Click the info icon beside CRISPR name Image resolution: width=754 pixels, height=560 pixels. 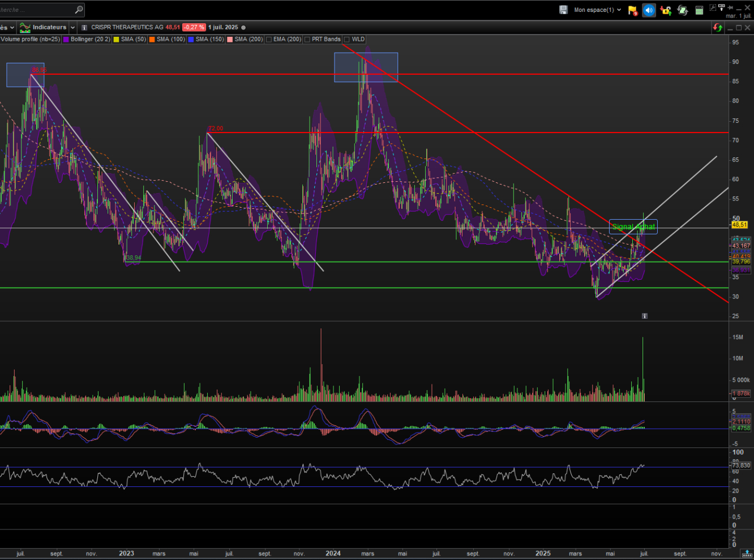pos(84,27)
